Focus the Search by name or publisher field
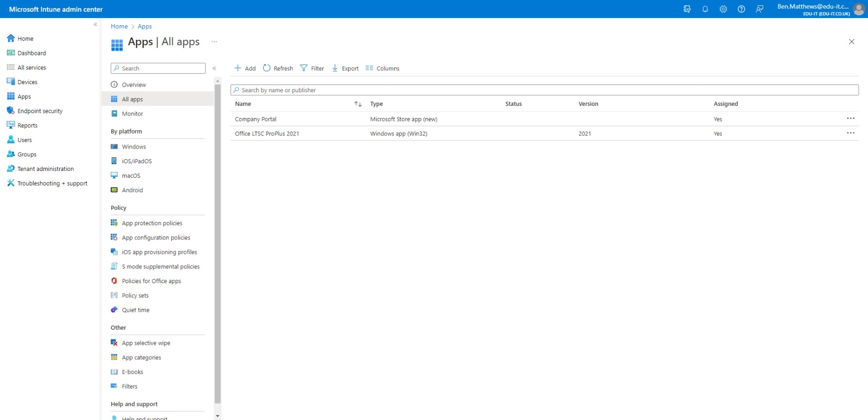The height and width of the screenshot is (420, 868). 544,90
